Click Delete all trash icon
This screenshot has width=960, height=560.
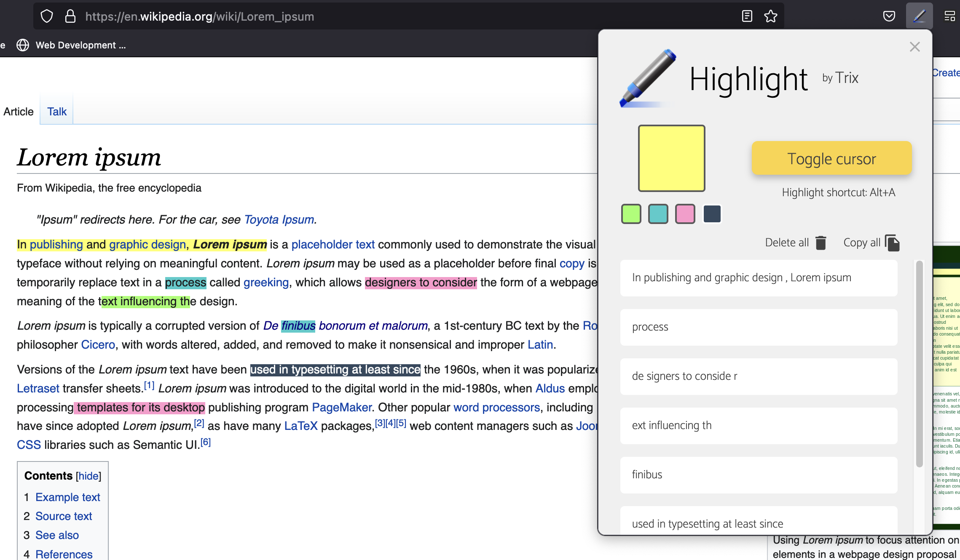pyautogui.click(x=821, y=243)
